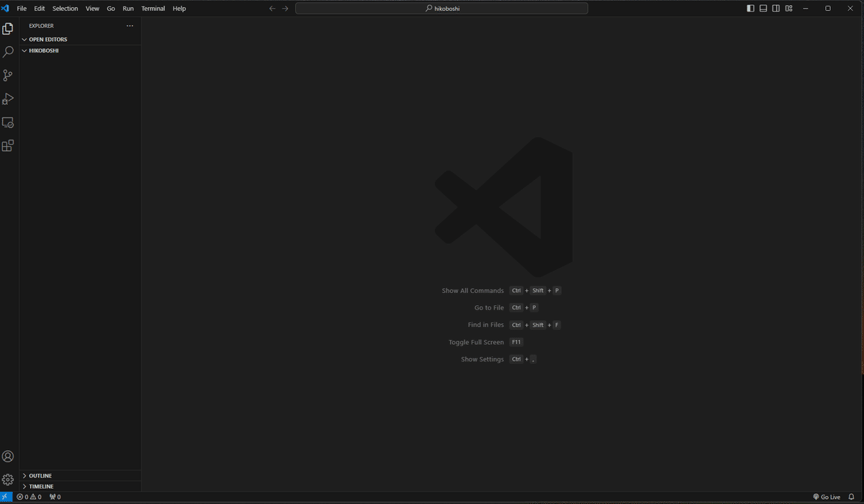Open the Source Control view
Image resolution: width=864 pixels, height=504 pixels.
[x=8, y=75]
